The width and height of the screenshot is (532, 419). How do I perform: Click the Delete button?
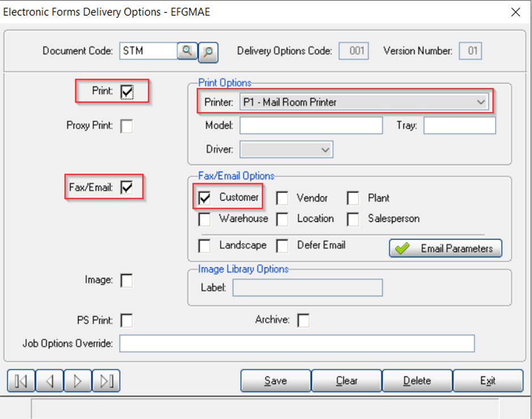coord(417,380)
